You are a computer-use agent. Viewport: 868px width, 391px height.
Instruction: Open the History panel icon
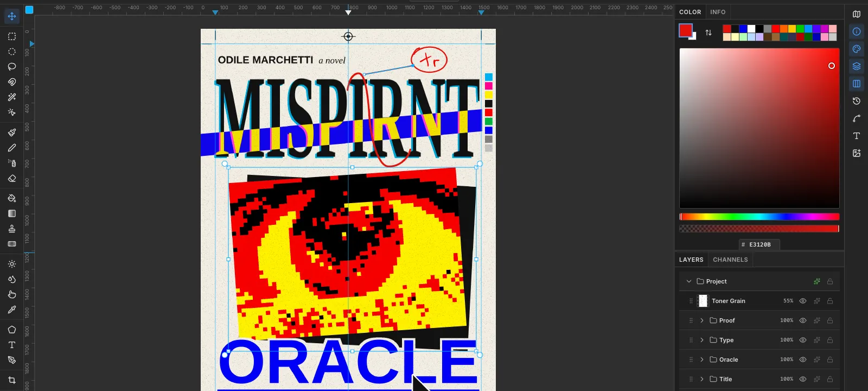[x=857, y=101]
